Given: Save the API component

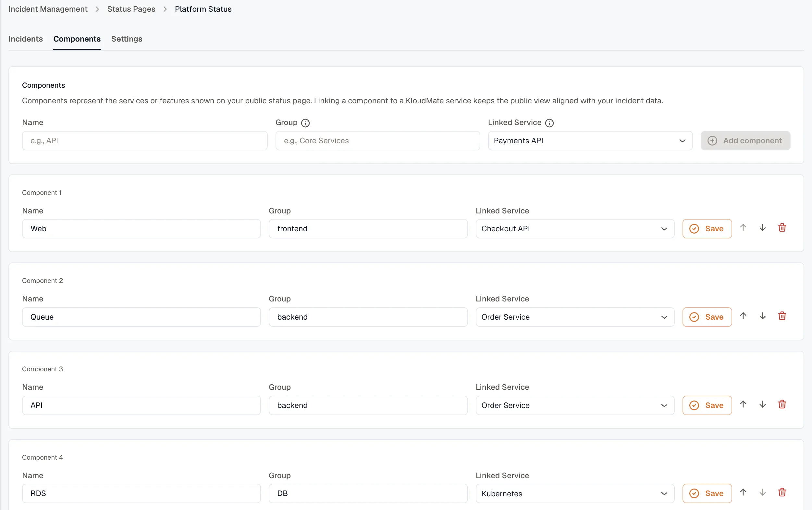Looking at the screenshot, I should [x=707, y=405].
